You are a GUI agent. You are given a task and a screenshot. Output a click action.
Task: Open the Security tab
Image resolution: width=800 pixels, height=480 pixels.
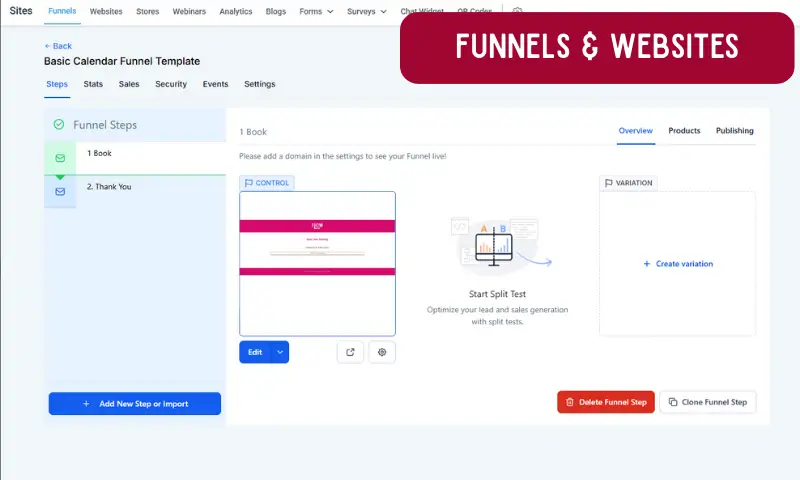coord(171,84)
